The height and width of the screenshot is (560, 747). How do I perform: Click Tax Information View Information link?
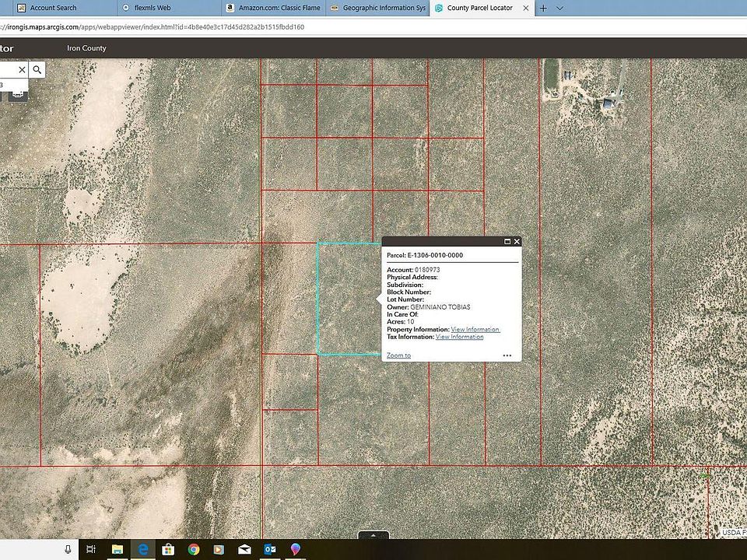tap(459, 337)
